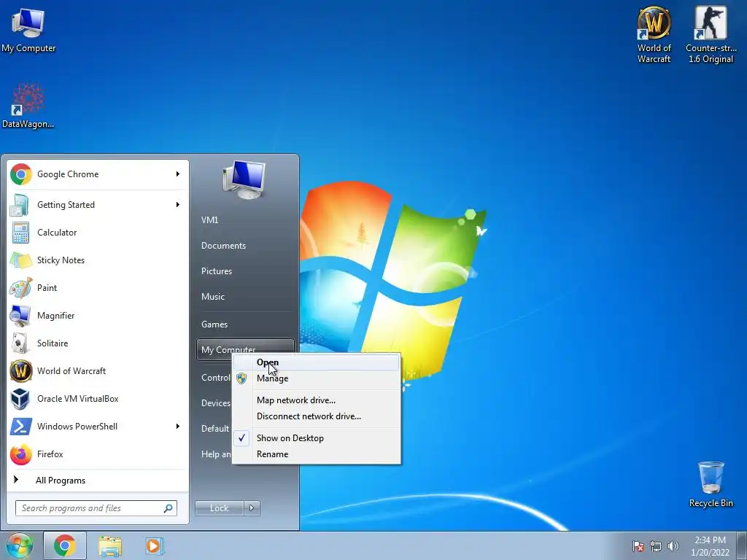Open Help and Support link
The width and height of the screenshot is (747, 560).
(x=215, y=454)
